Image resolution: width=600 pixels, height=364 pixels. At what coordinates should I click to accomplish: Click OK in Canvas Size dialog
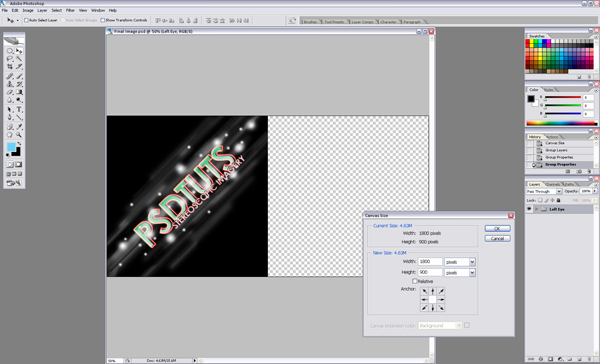(497, 229)
